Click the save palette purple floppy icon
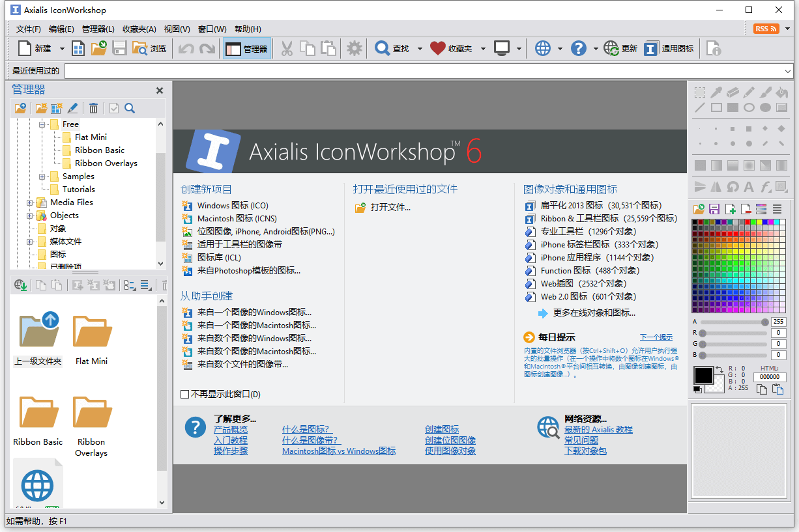The height and width of the screenshot is (532, 799). tap(714, 209)
